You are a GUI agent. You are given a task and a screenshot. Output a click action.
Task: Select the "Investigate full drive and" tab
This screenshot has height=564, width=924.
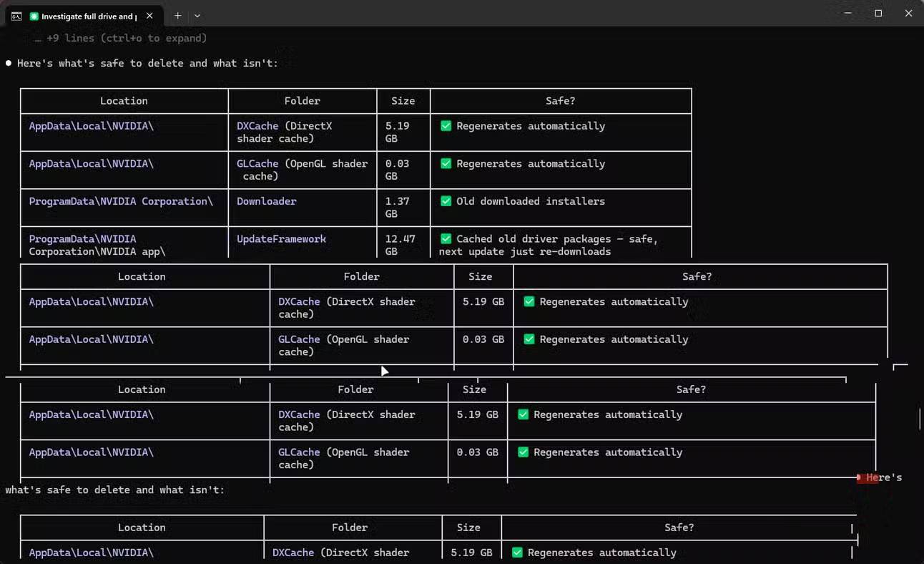(83, 16)
